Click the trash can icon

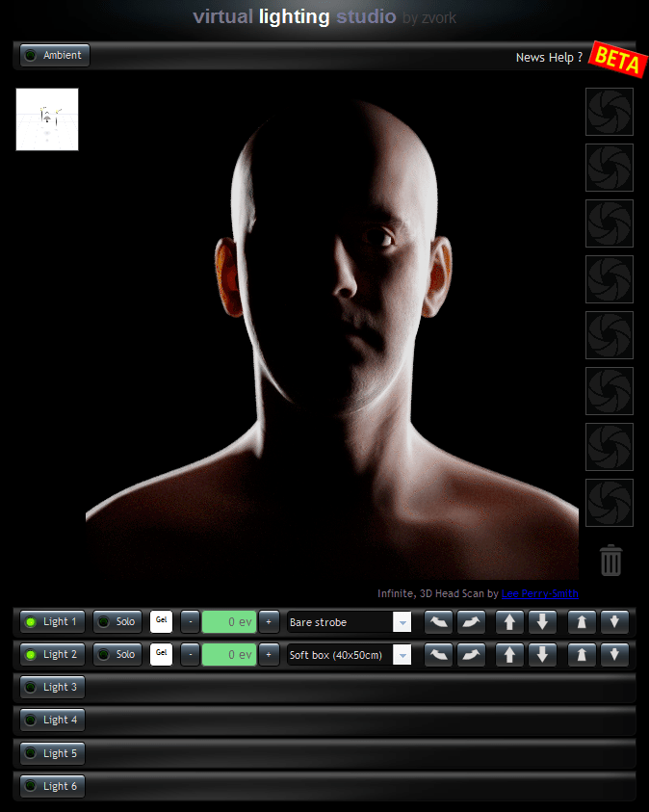[610, 560]
